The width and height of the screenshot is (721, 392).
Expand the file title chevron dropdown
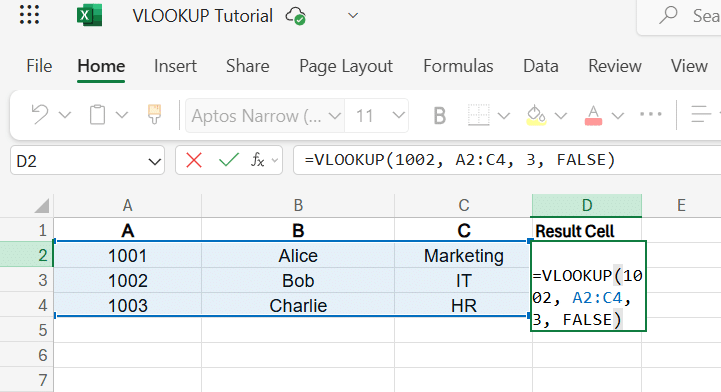coord(353,16)
